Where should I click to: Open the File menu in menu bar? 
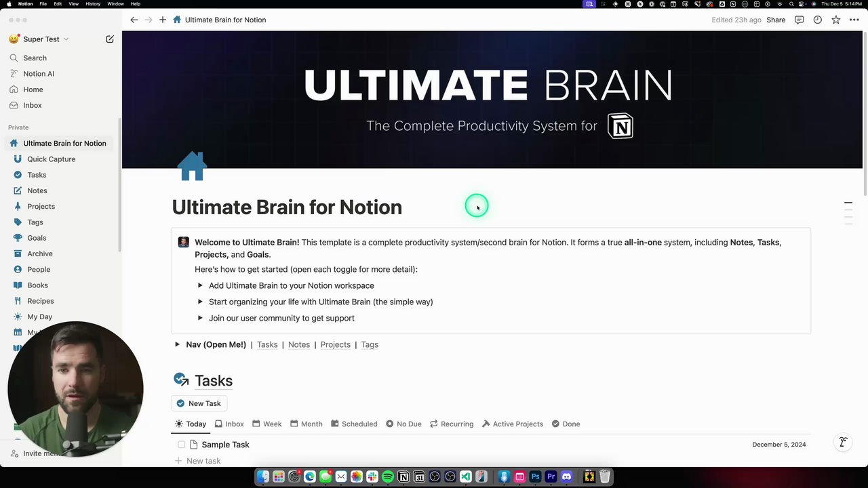[x=43, y=4]
